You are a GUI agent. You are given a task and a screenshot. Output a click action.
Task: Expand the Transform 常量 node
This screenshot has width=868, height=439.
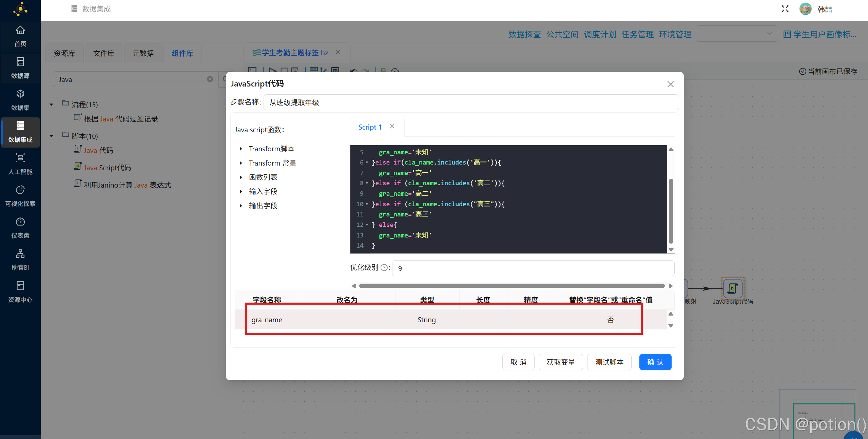241,163
